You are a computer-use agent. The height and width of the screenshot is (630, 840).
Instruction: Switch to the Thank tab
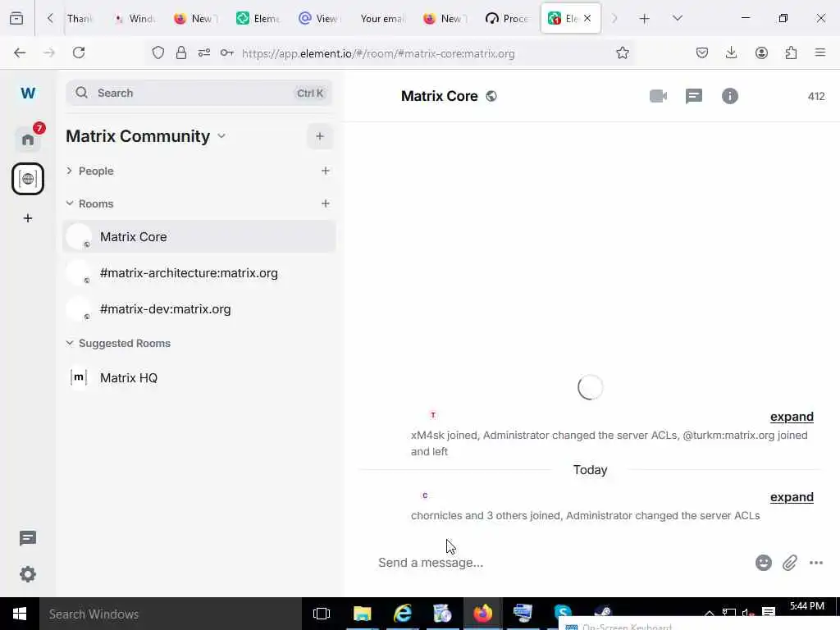(80, 19)
